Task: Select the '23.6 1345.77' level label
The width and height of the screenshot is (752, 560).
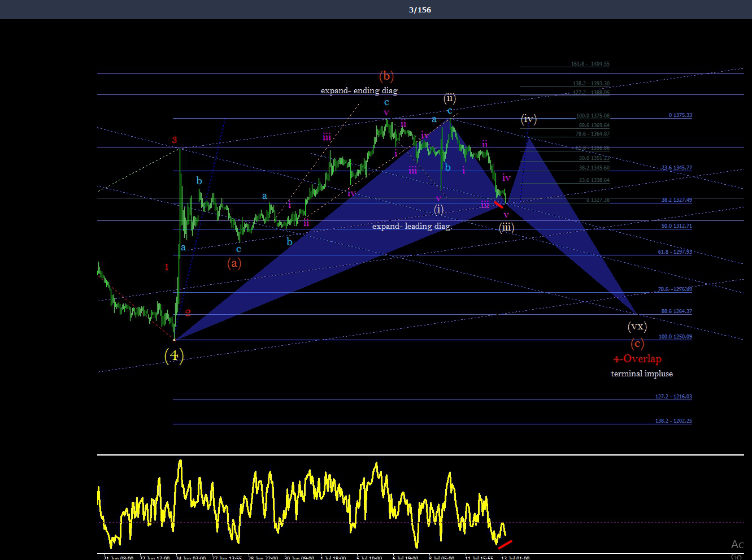Action: pos(677,168)
